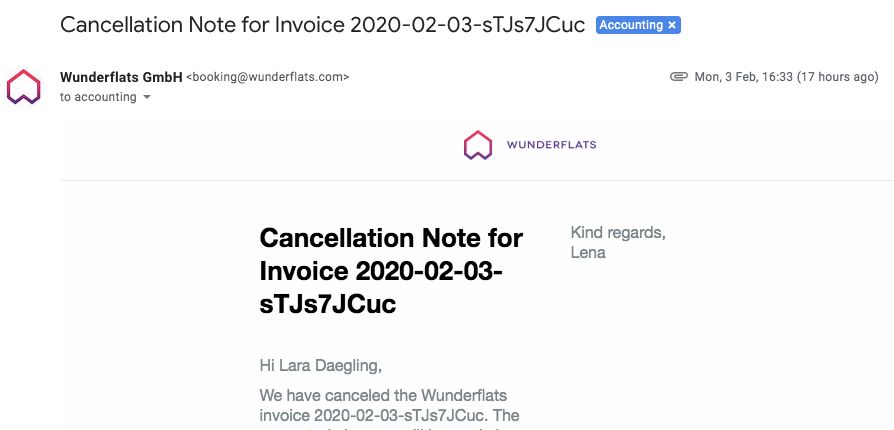Remove the Accounting label with its x
Screen dimensions: 894x430
pyautogui.click(x=672, y=25)
